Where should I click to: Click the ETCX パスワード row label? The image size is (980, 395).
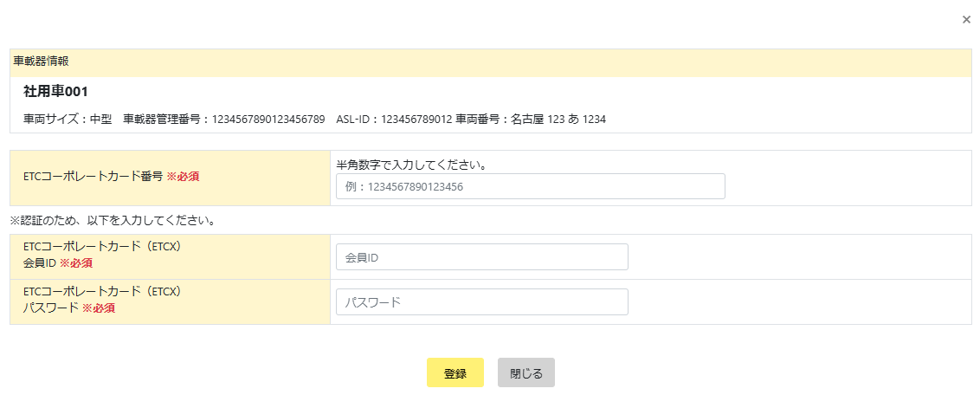tap(102, 291)
